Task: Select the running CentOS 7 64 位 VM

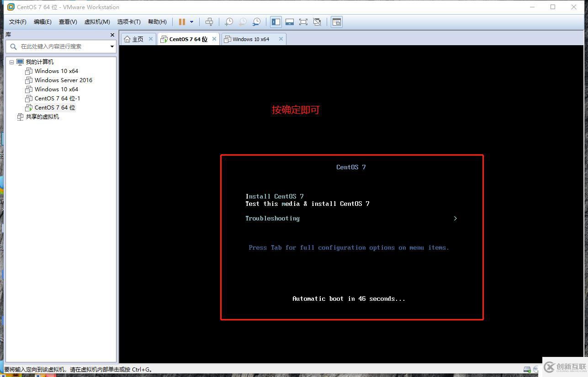Action: click(55, 108)
